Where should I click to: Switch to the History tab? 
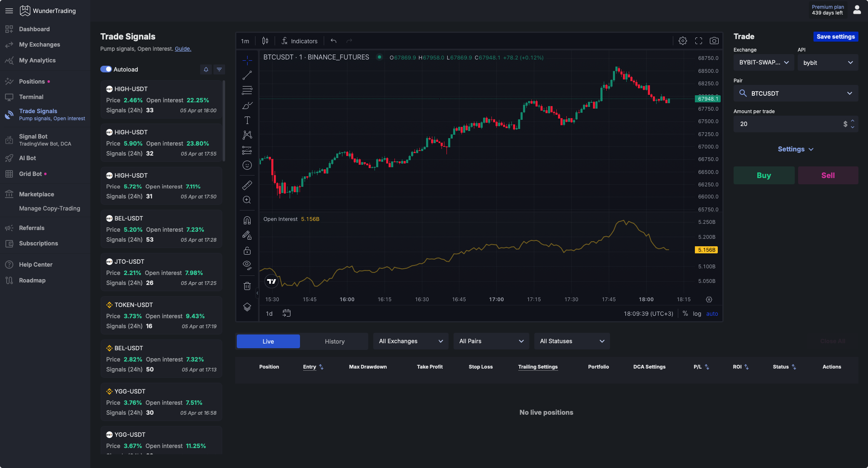coord(335,341)
